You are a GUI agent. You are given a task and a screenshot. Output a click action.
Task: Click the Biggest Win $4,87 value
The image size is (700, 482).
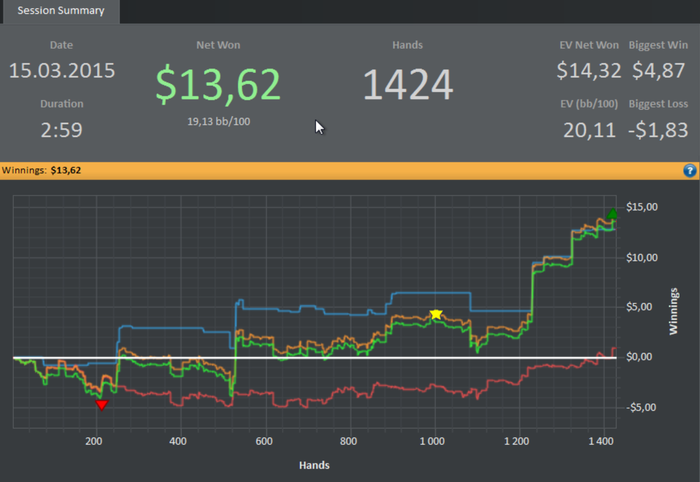click(x=658, y=71)
